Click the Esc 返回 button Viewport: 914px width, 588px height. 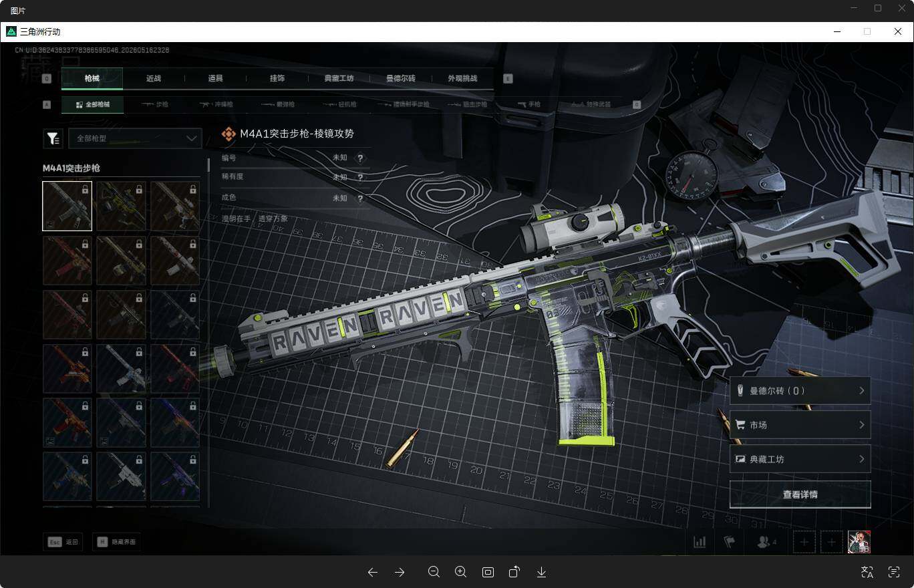(63, 542)
